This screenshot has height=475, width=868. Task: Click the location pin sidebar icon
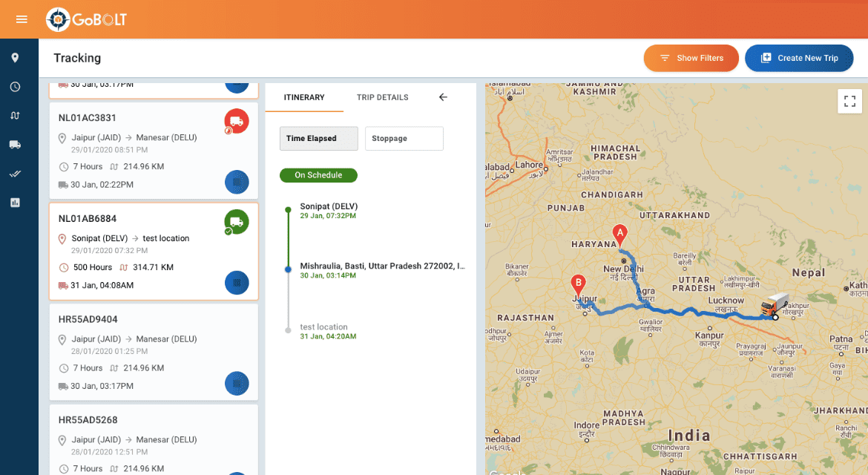click(x=15, y=58)
